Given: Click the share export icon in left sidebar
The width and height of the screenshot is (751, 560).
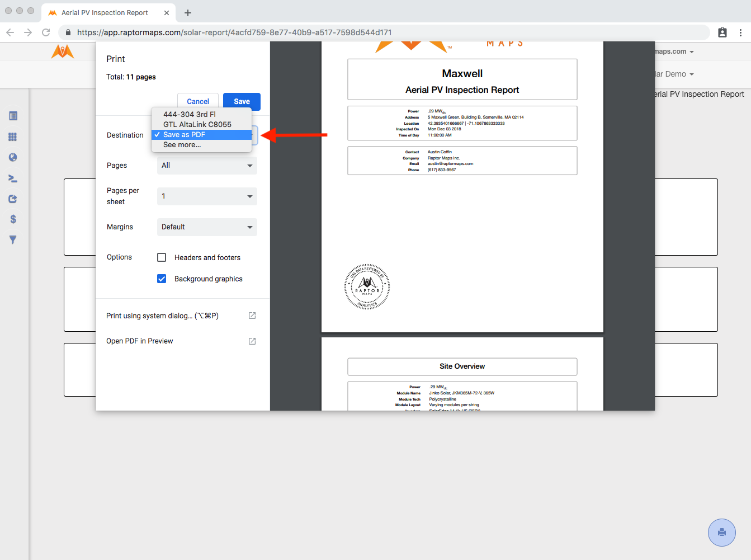Looking at the screenshot, I should (13, 199).
